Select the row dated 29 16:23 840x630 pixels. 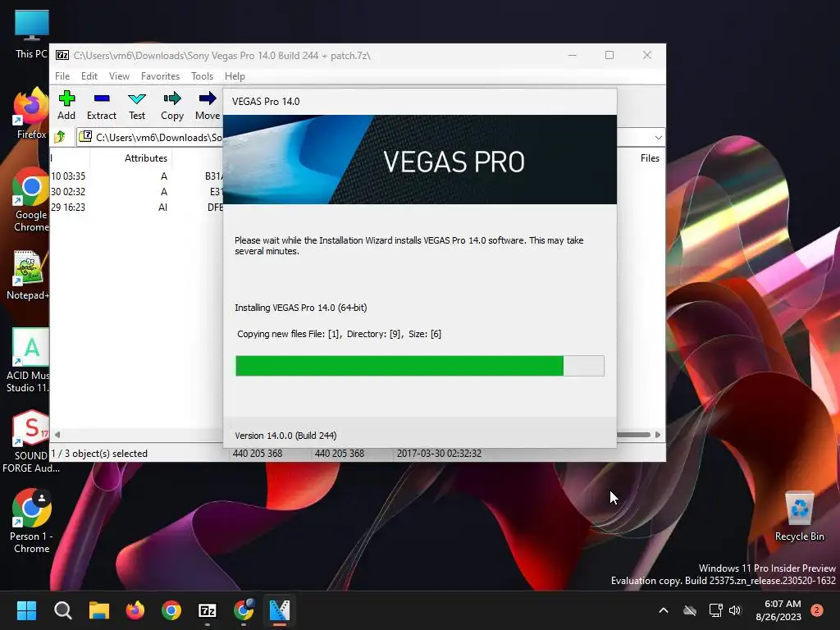[137, 208]
